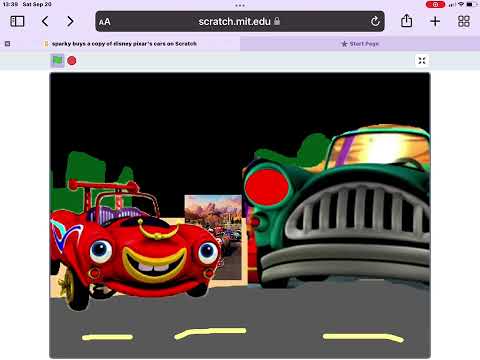480x360 pixels.
Task: Tap the red screen recording indicator
Action: tap(435, 5)
